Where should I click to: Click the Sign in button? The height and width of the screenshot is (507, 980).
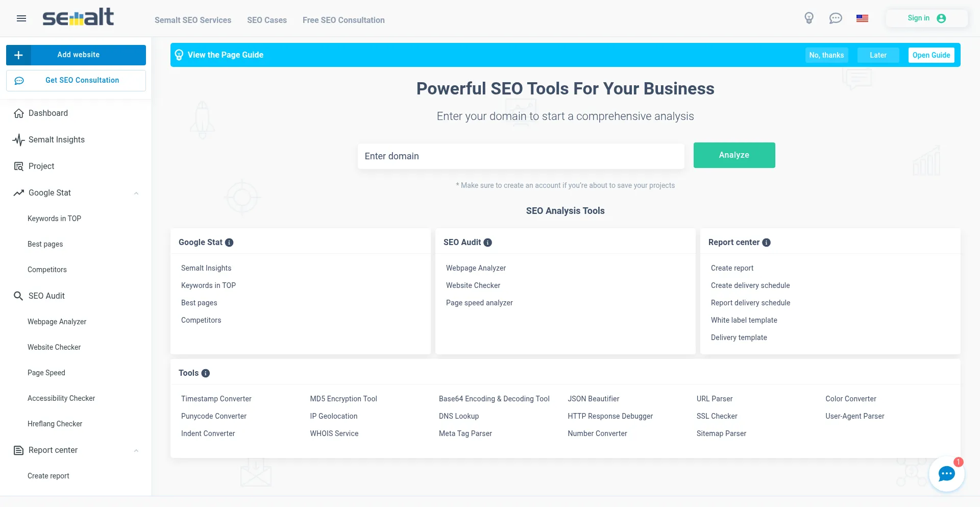pos(927,18)
